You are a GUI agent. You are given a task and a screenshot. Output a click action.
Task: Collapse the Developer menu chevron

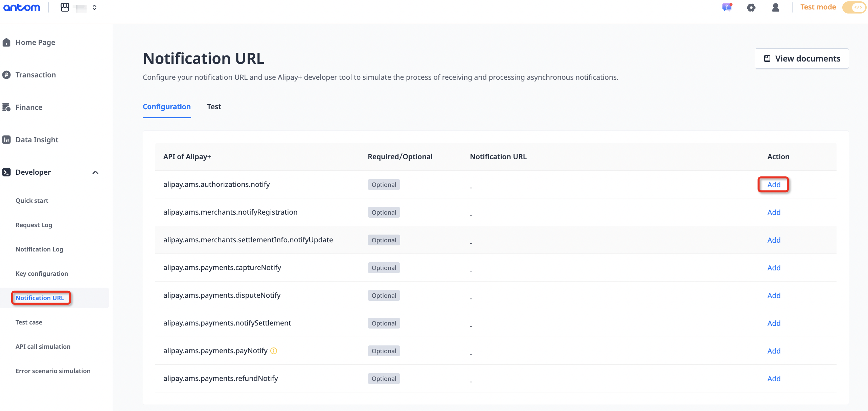point(95,172)
